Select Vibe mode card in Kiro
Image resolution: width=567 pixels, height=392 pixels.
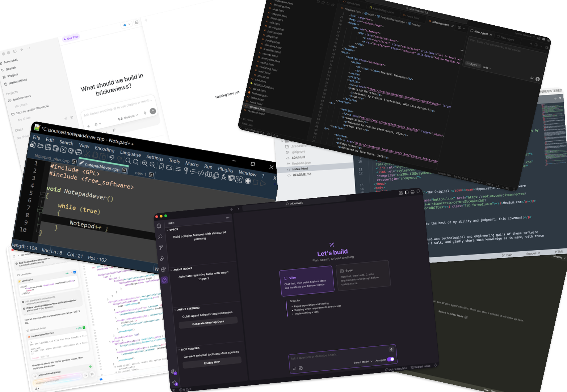coord(307,281)
